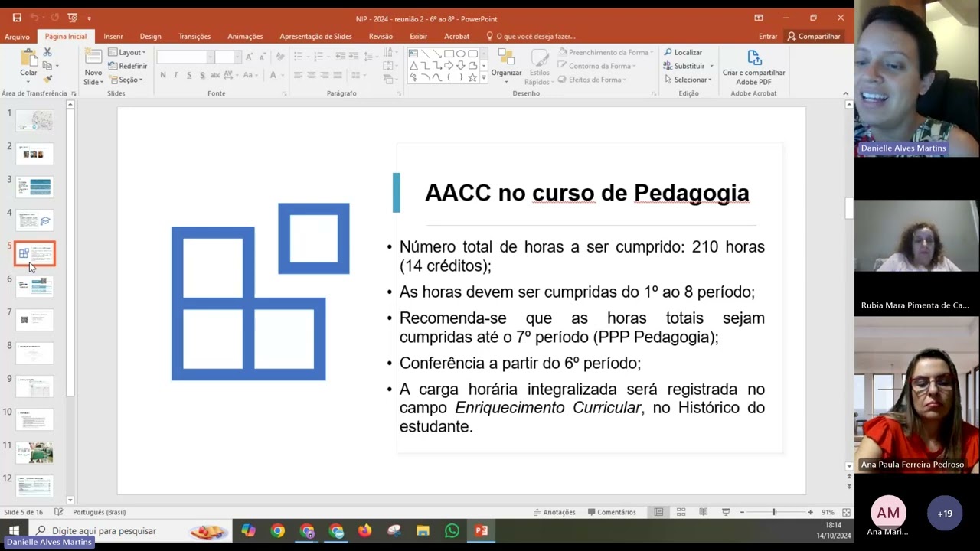This screenshot has height=551, width=980.
Task: Start slideshow from quick access toolbar icon
Action: click(x=73, y=18)
